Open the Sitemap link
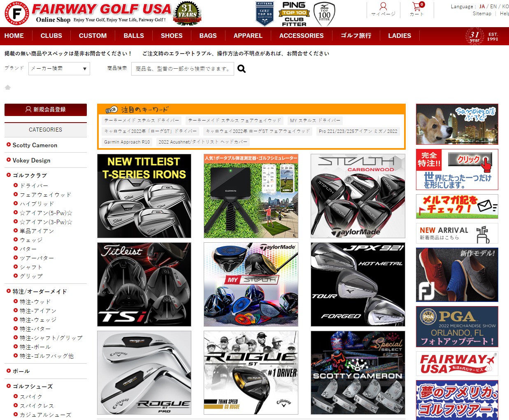 482,14
